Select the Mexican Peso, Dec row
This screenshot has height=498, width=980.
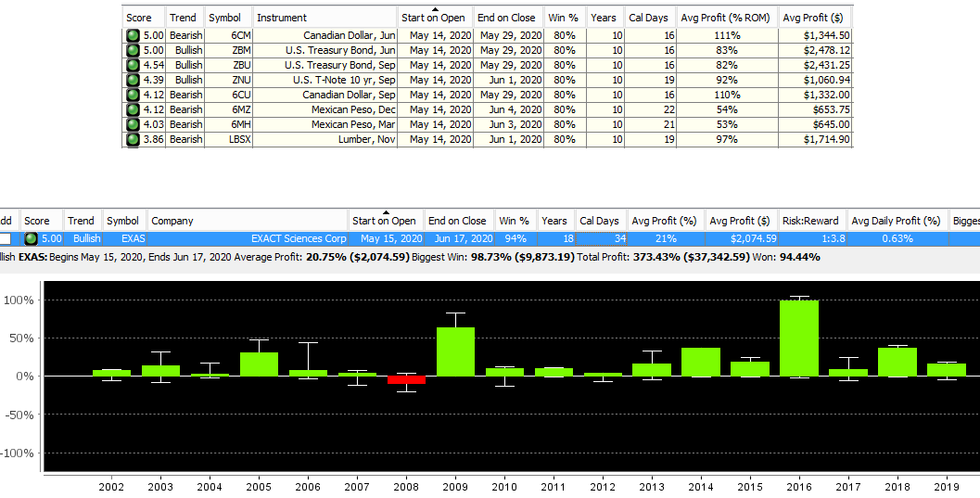(x=488, y=110)
